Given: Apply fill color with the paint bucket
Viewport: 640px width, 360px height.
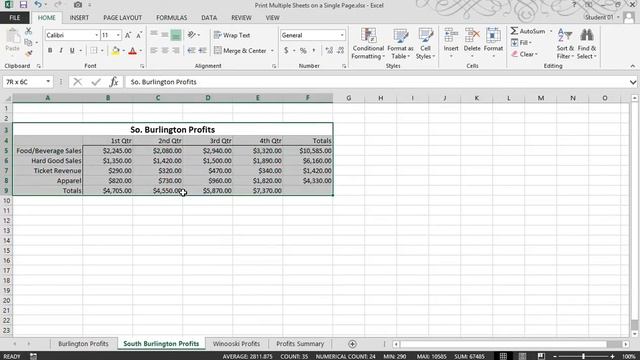Looking at the screenshot, I should (x=116, y=51).
